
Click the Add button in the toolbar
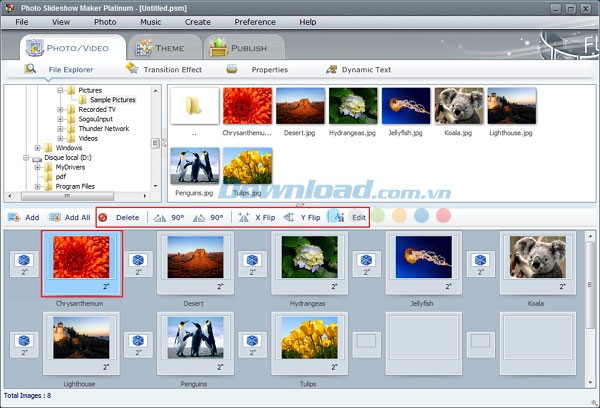(x=24, y=217)
